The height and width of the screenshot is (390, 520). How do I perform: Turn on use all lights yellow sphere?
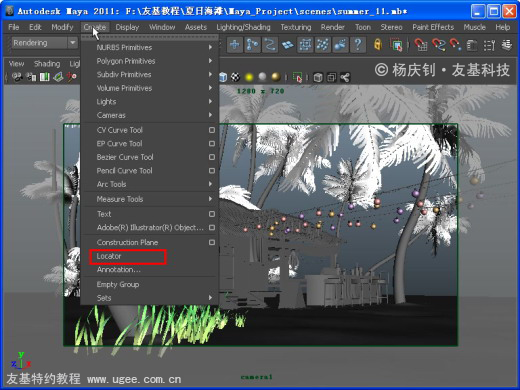click(249, 77)
